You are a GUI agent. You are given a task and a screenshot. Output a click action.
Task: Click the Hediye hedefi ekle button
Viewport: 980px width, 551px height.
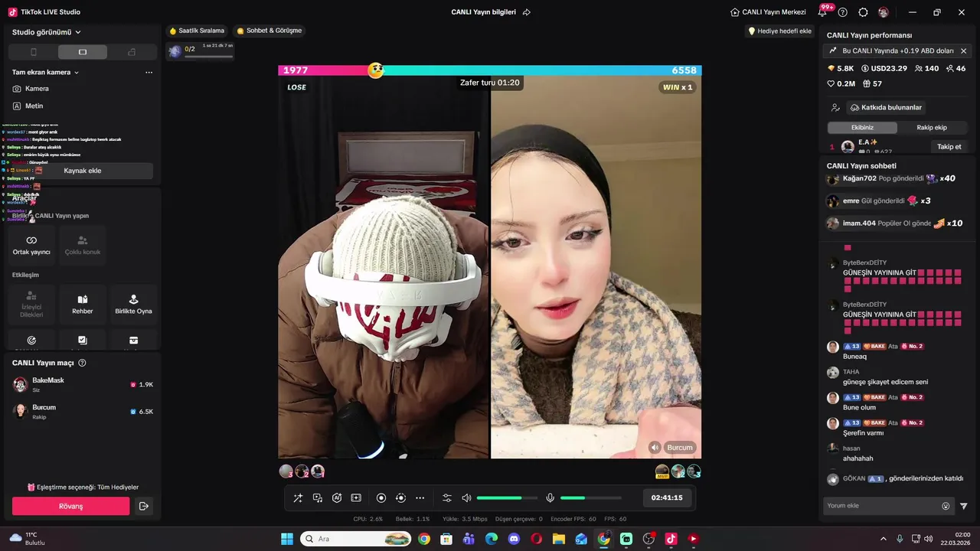(x=779, y=31)
